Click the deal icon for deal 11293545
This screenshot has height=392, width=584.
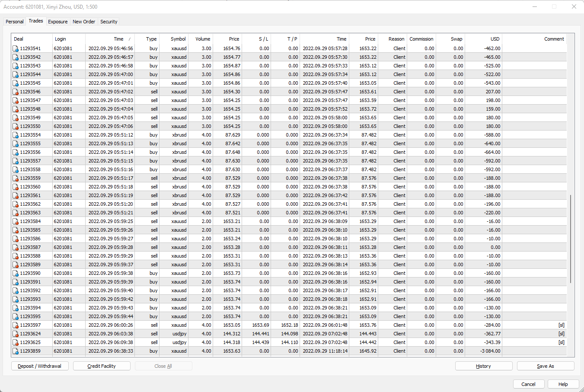[x=16, y=83]
